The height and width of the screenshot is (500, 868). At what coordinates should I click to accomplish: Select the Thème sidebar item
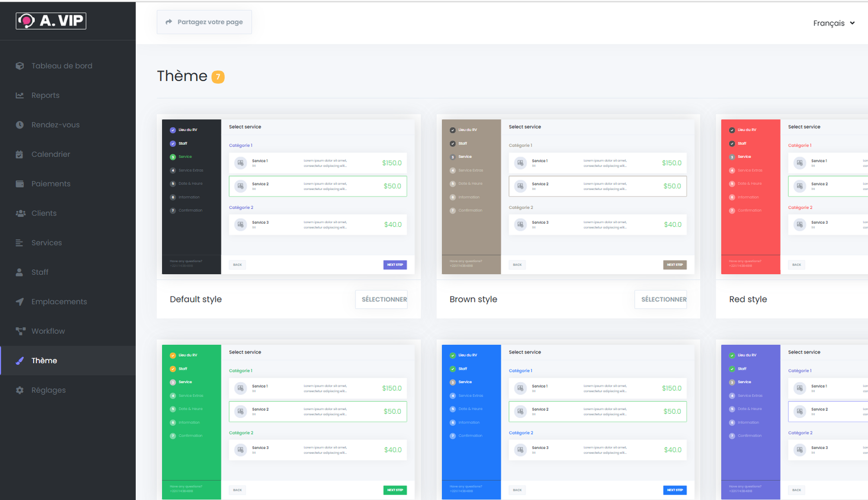tap(44, 360)
